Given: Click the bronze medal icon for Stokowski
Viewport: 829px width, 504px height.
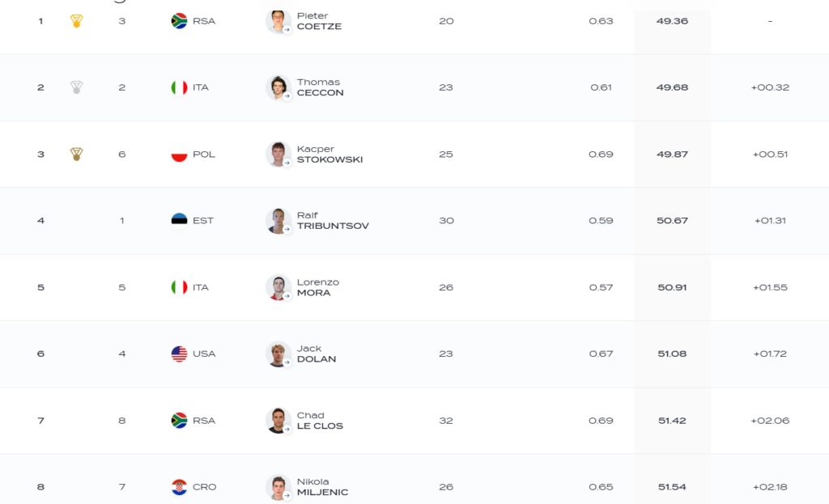Looking at the screenshot, I should [77, 155].
